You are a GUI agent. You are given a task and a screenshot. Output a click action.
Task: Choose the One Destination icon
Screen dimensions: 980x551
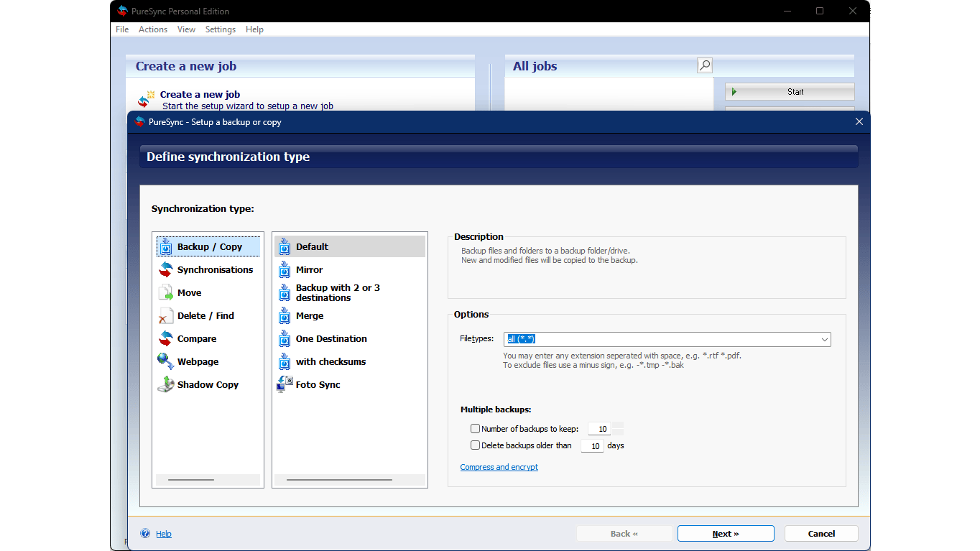point(285,338)
